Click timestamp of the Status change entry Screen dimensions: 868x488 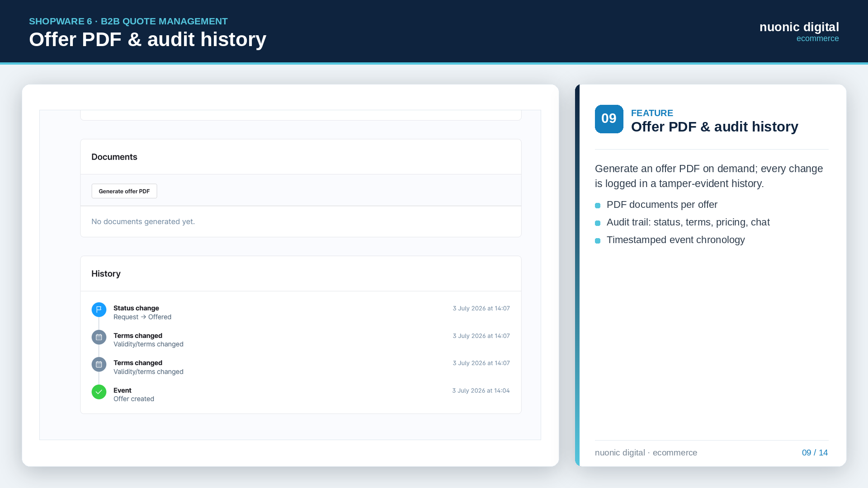point(481,308)
